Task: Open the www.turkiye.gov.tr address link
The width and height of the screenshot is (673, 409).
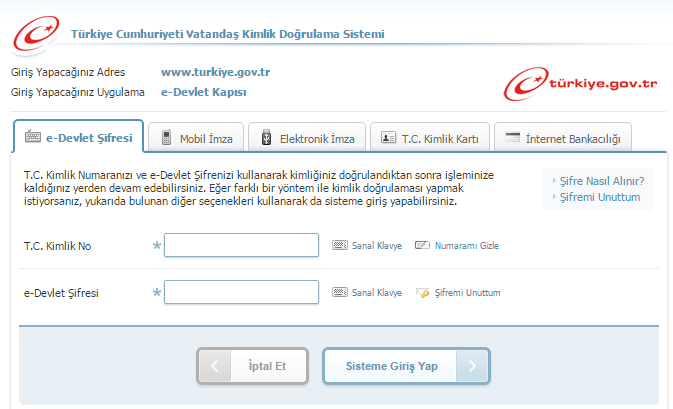Action: [x=215, y=72]
